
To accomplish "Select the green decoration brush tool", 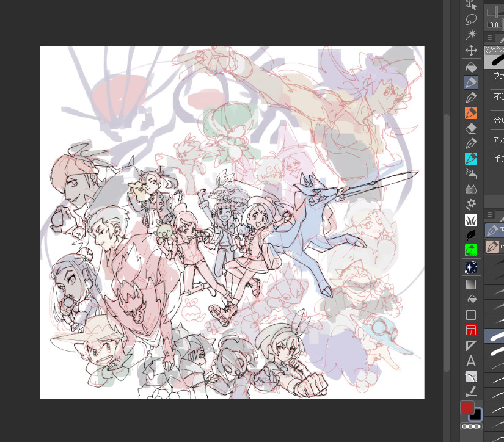I will point(471,250).
